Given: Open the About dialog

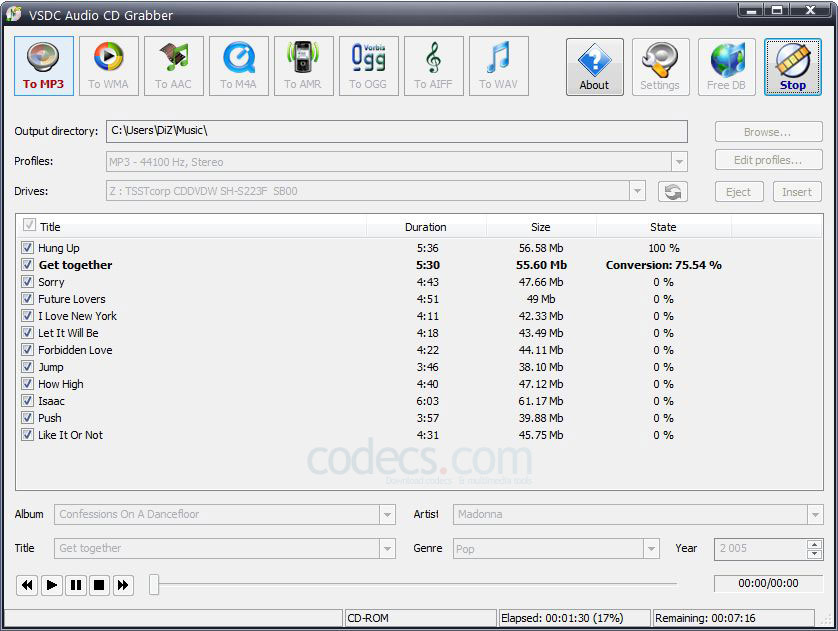Looking at the screenshot, I should [594, 67].
